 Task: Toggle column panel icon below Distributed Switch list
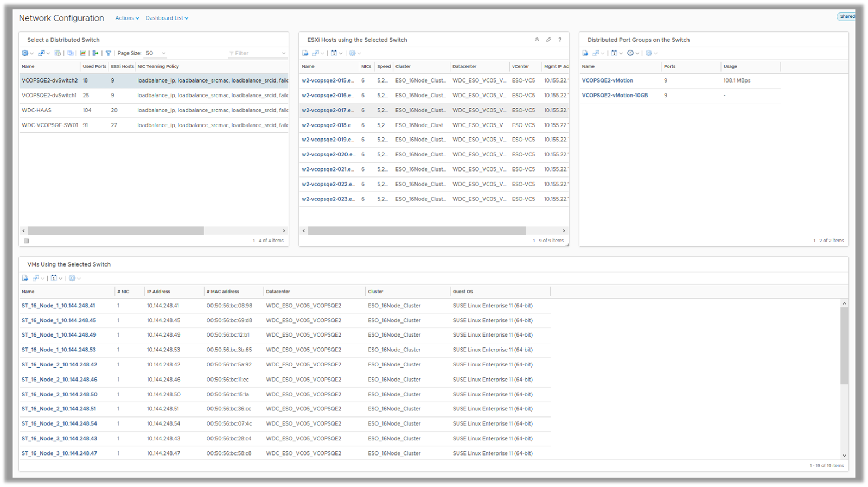pos(26,241)
